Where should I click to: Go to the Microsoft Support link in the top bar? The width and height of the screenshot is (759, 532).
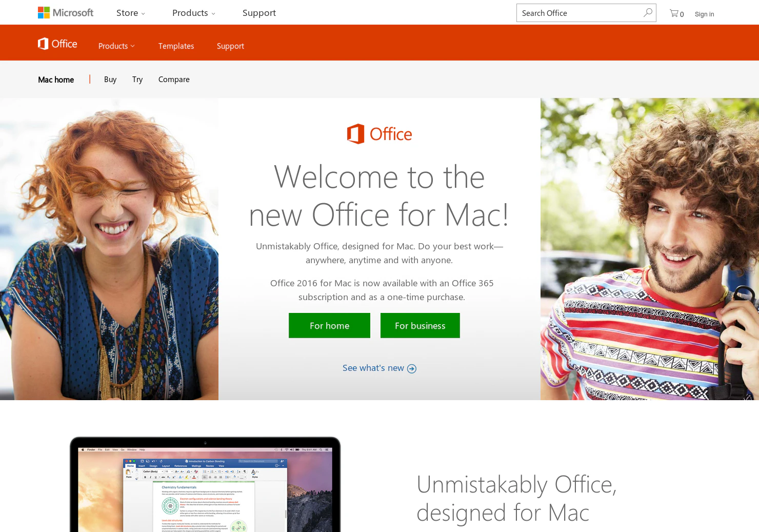(259, 13)
